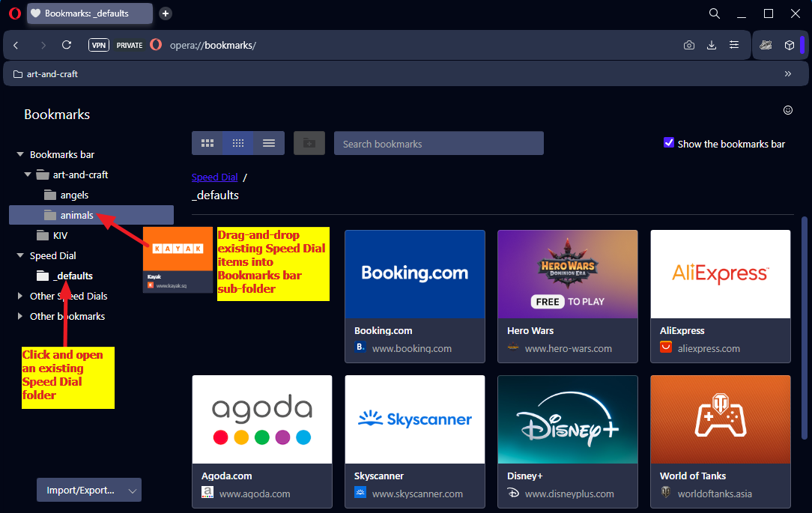The height and width of the screenshot is (513, 812).
Task: Click worldoftanks.asia URL text
Action: point(715,494)
